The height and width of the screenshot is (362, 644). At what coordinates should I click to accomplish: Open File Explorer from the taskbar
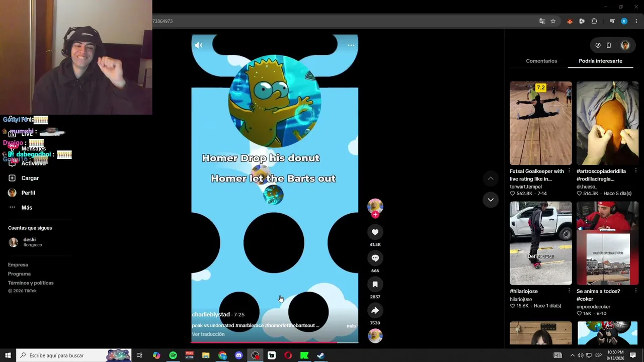point(206,355)
